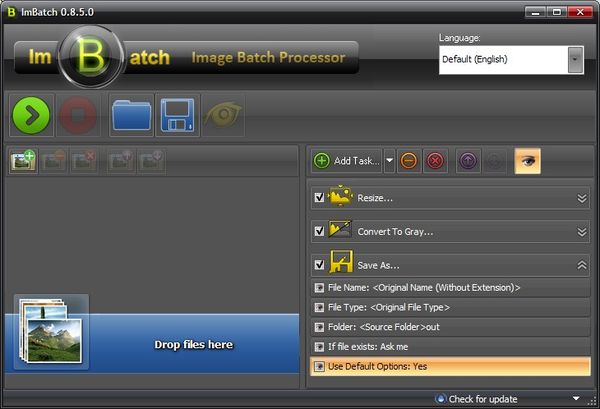Open the blue folder icon in the toolbar
The width and height of the screenshot is (600, 409).
(x=130, y=116)
